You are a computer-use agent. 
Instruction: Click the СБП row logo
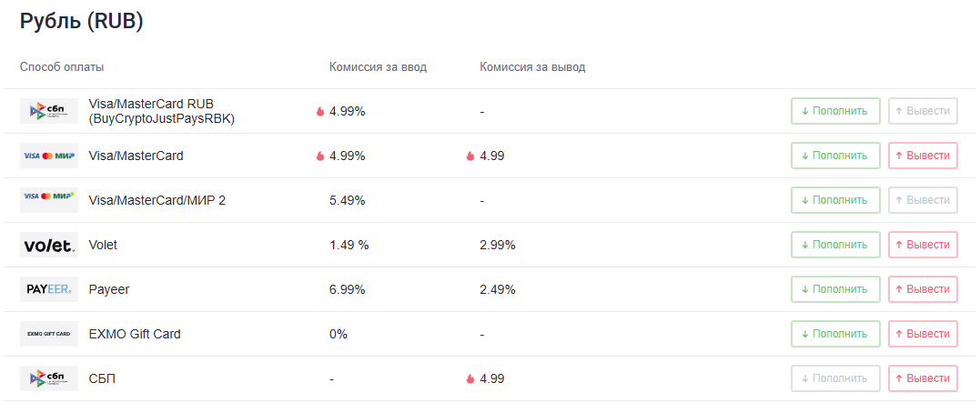[49, 378]
